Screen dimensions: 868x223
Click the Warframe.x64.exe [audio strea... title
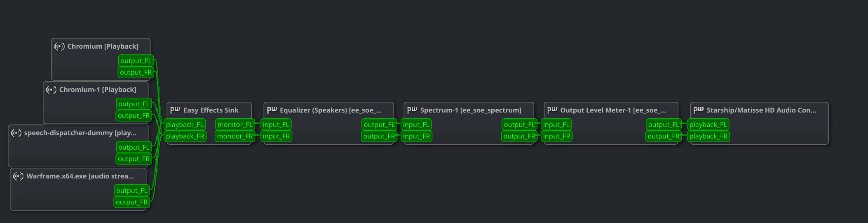click(x=80, y=176)
